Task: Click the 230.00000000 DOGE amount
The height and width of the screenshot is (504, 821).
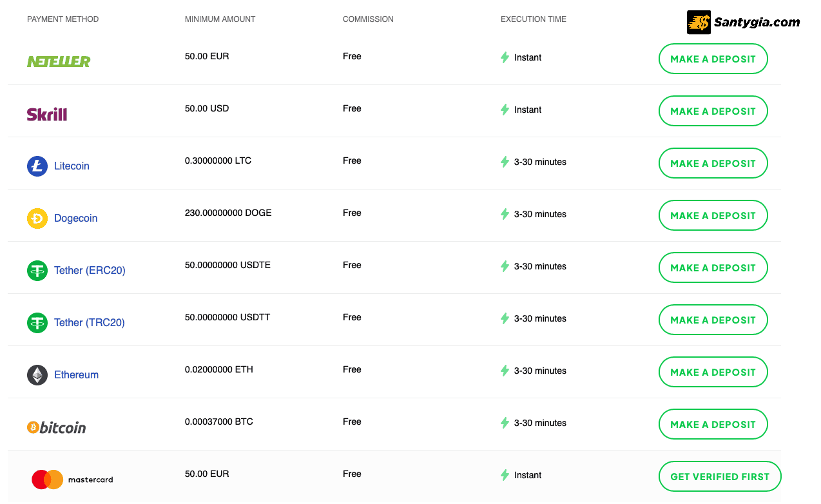Action: coord(228,213)
